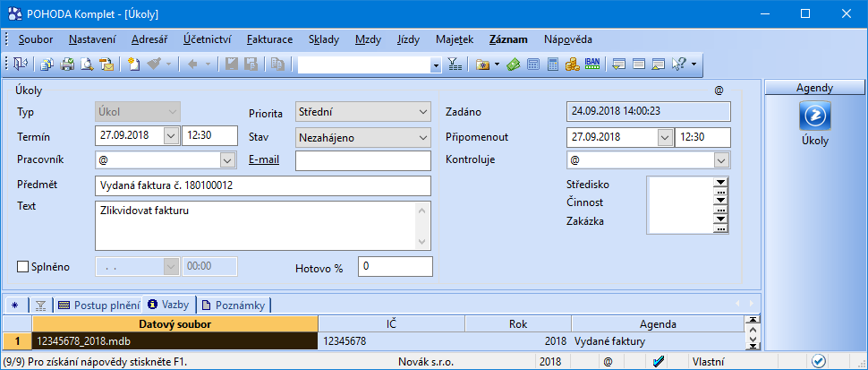Click the asterisk tab
This screenshot has width=868, height=370.
point(15,305)
